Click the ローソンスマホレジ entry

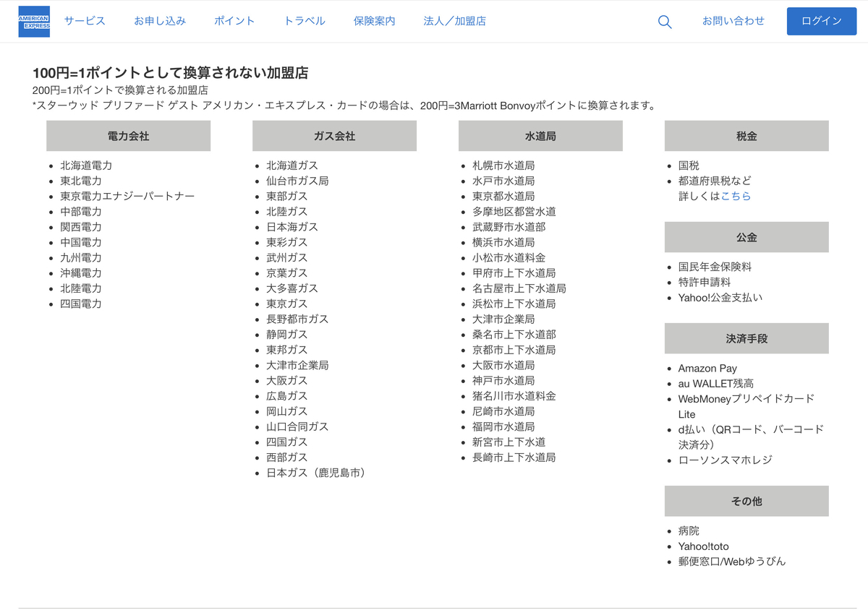pyautogui.click(x=726, y=460)
